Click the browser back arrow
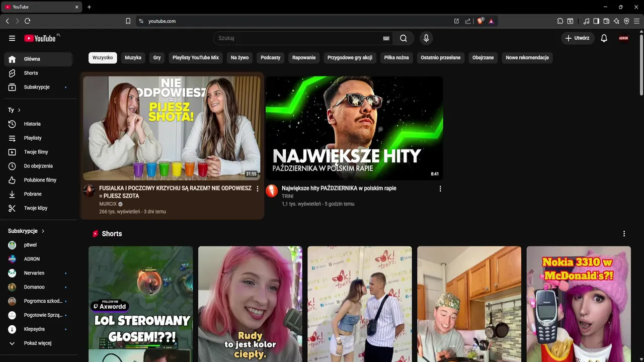The width and height of the screenshot is (644, 362). (7, 21)
